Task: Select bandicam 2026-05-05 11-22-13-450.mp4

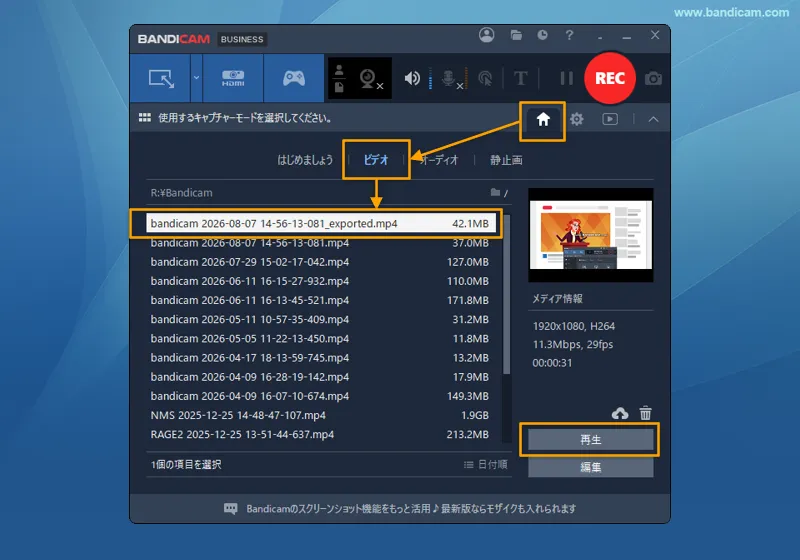Action: pos(321,339)
